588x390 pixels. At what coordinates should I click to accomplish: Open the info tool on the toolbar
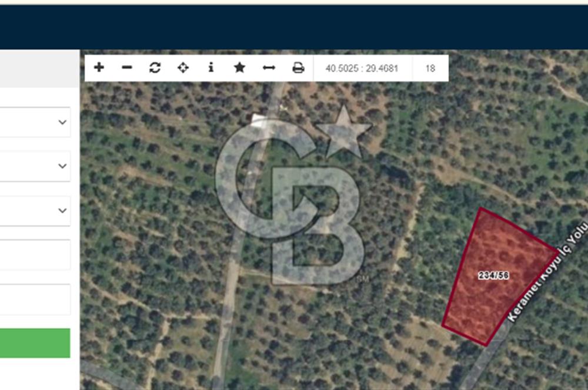pyautogui.click(x=211, y=68)
